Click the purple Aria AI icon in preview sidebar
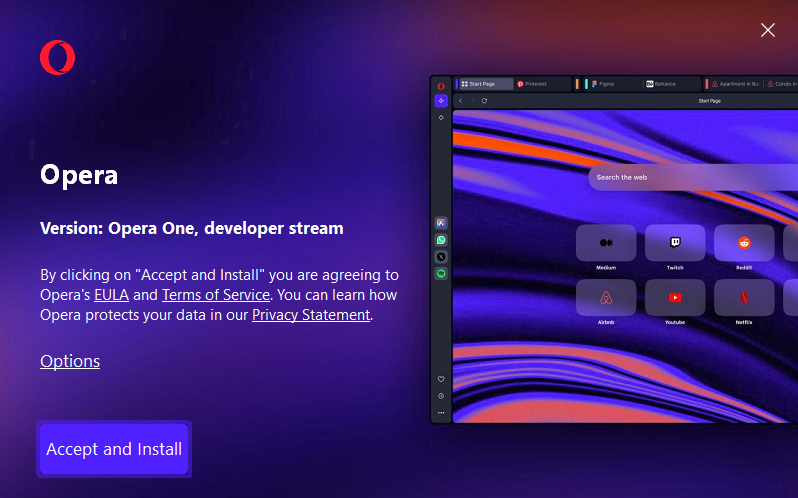Screen dimensions: 798x498 click(441, 101)
